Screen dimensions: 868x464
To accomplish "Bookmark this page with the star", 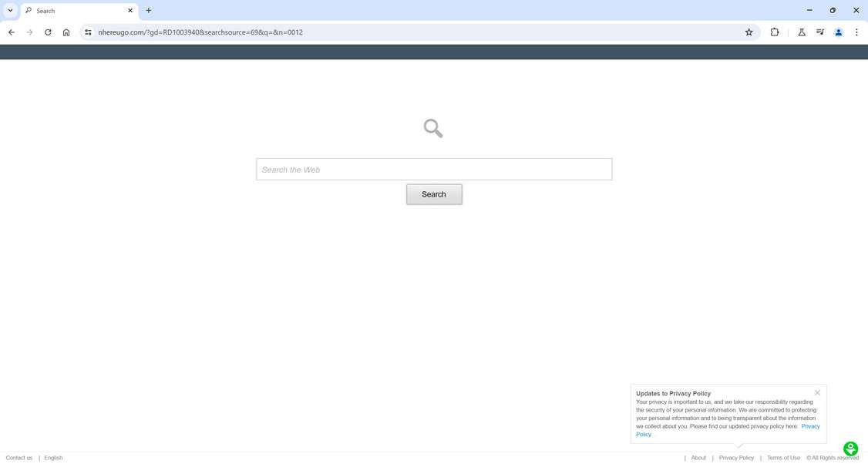I will point(749,32).
